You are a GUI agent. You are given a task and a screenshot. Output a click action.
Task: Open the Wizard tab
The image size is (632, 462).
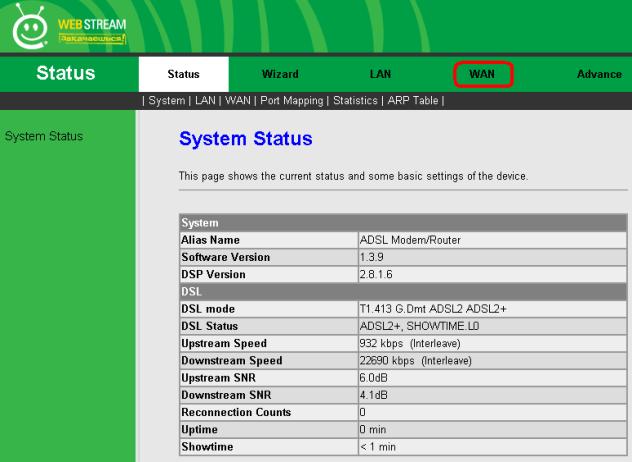coord(280,74)
